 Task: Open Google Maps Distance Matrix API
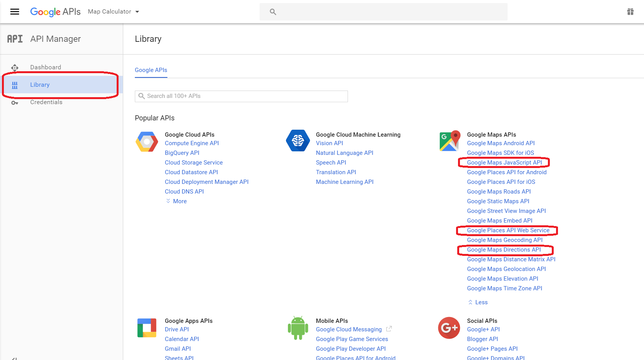pyautogui.click(x=511, y=259)
